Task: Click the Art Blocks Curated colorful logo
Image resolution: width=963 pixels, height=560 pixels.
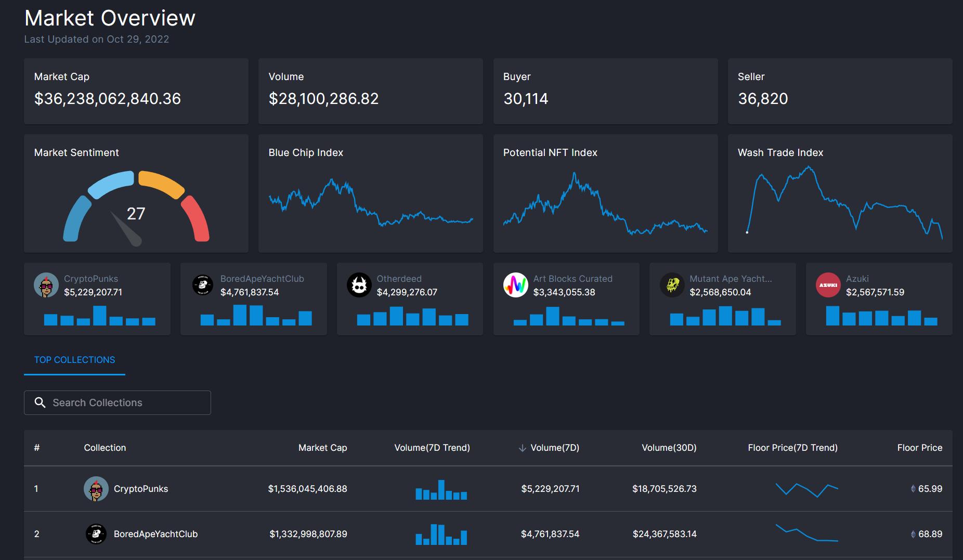Action: tap(515, 285)
